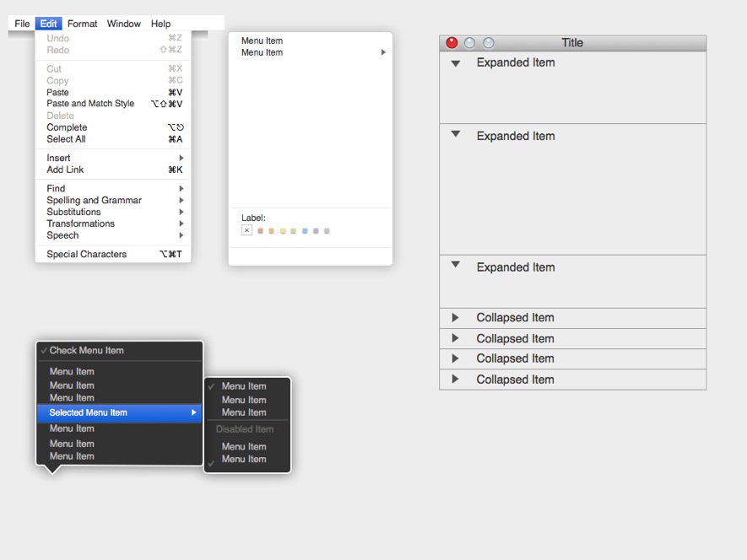Choose Add Link from the Edit menu
Image resolution: width=747 pixels, height=560 pixels.
(x=65, y=170)
